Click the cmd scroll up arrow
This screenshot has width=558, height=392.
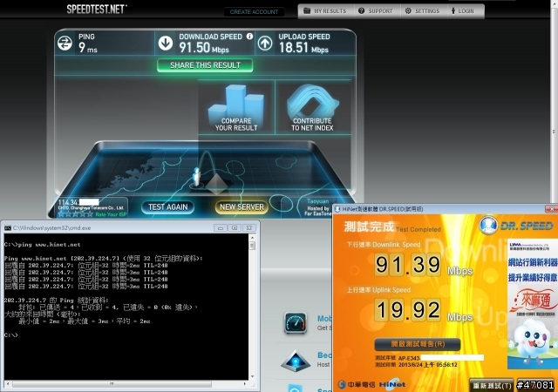[252, 237]
